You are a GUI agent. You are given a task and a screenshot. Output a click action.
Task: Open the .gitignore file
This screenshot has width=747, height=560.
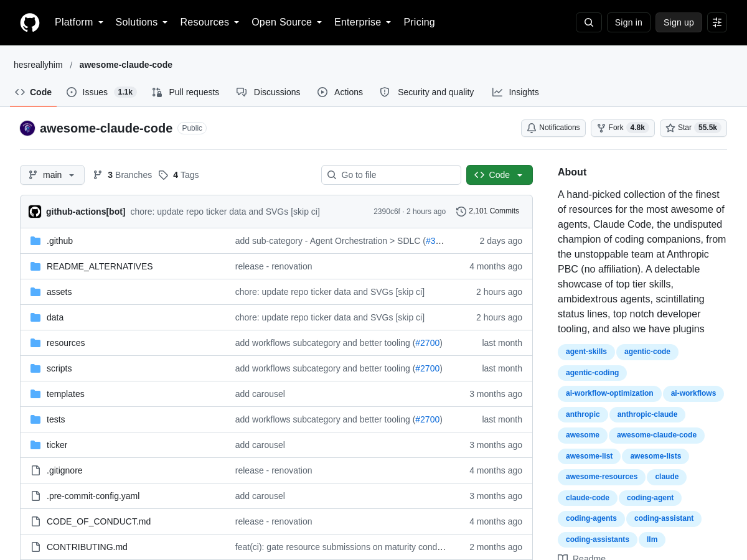click(65, 470)
